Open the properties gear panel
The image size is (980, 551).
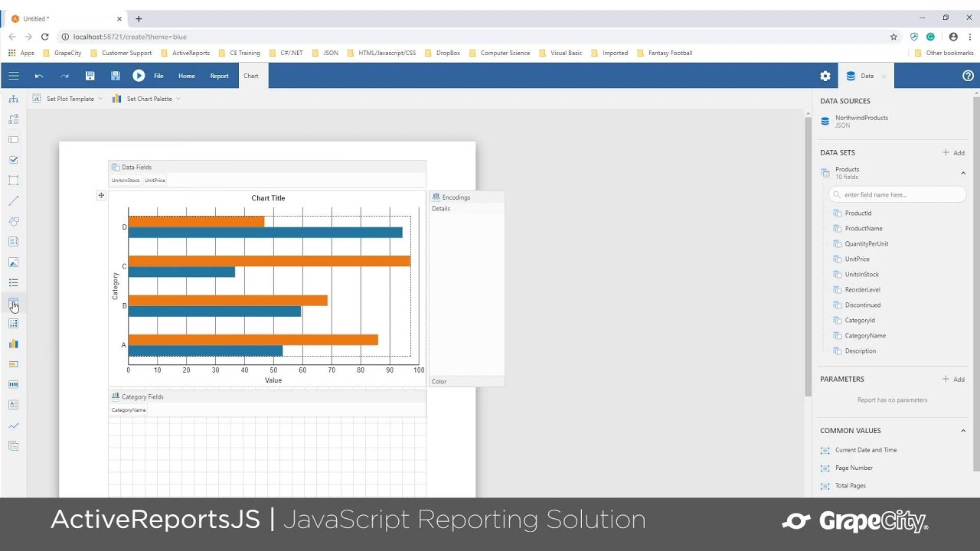pyautogui.click(x=825, y=76)
